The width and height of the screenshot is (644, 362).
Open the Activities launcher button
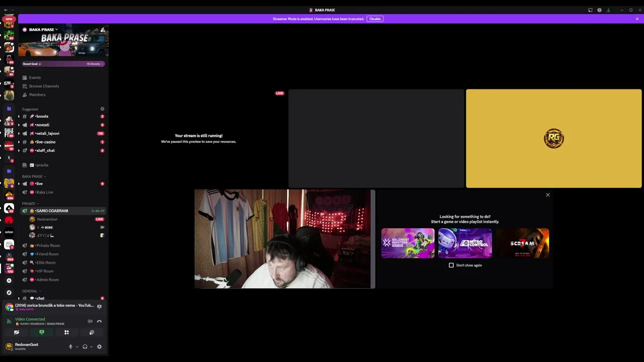(66, 332)
